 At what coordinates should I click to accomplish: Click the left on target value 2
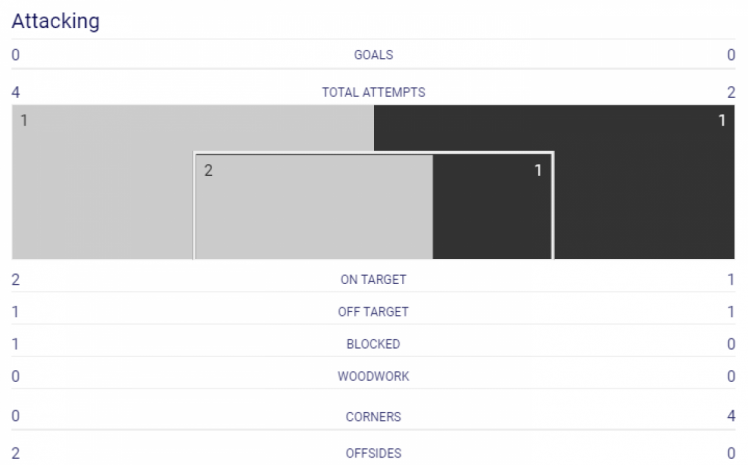[16, 279]
